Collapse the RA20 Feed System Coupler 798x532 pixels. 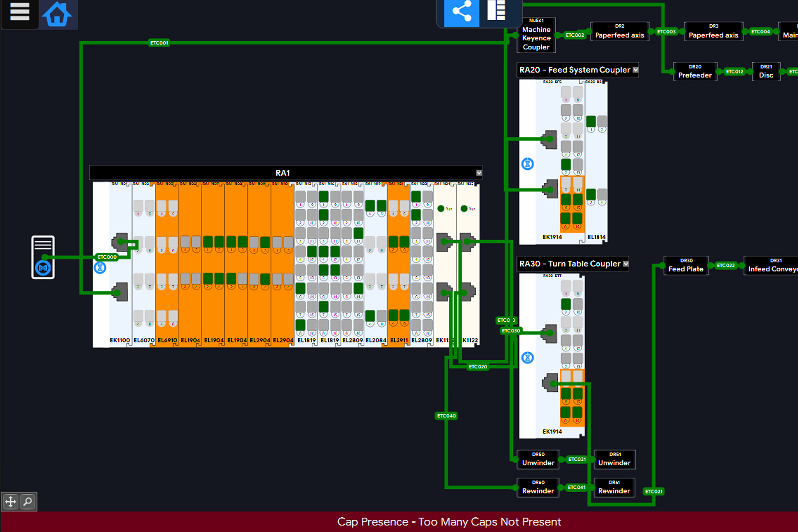tap(636, 70)
